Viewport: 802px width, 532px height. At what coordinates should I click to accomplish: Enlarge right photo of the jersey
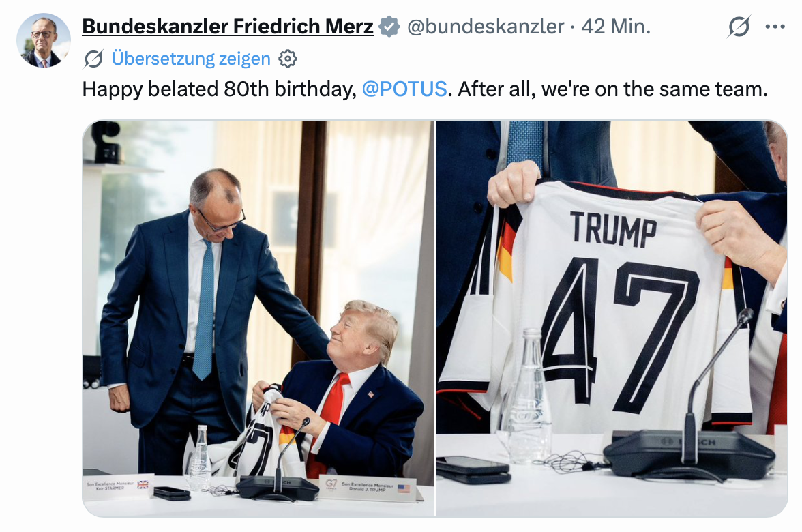612,319
